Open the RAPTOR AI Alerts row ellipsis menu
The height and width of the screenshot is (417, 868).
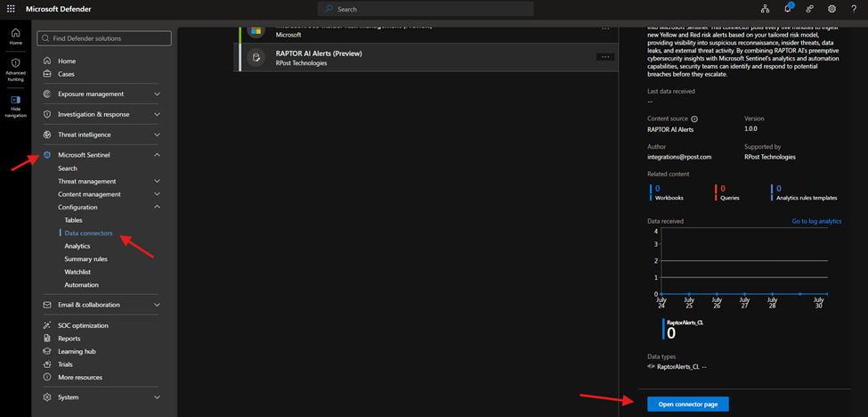pyautogui.click(x=605, y=56)
